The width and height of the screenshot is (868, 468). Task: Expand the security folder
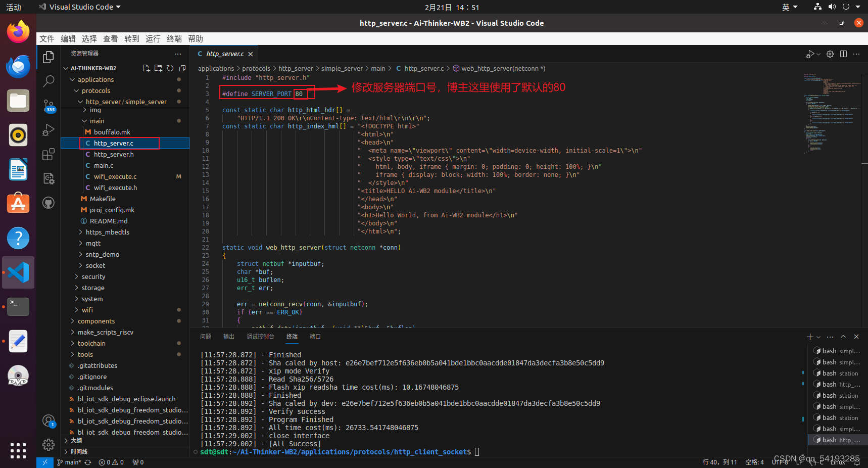point(93,276)
